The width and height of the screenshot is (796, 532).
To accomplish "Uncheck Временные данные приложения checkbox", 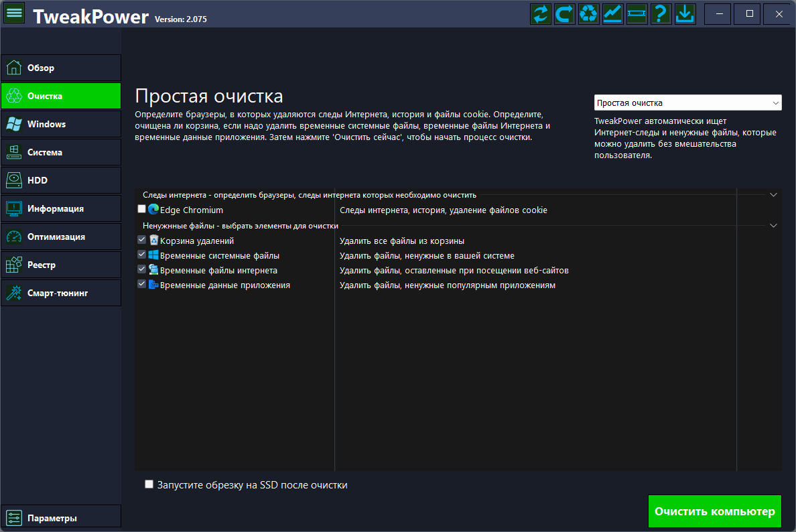I will (141, 284).
